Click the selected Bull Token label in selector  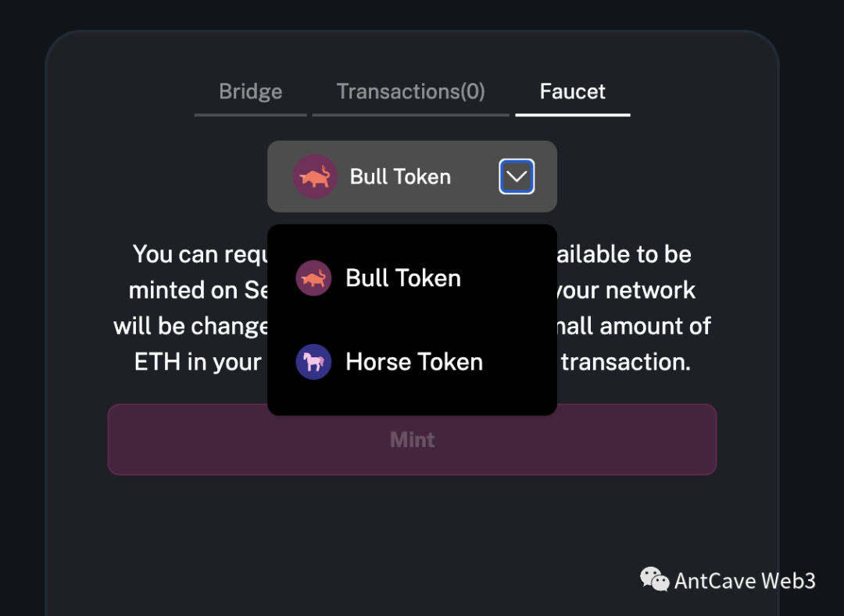tap(400, 177)
